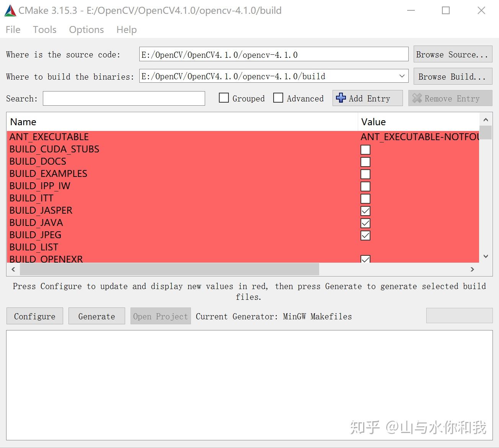Click inside the Search field
Image resolution: width=499 pixels, height=448 pixels.
123,98
